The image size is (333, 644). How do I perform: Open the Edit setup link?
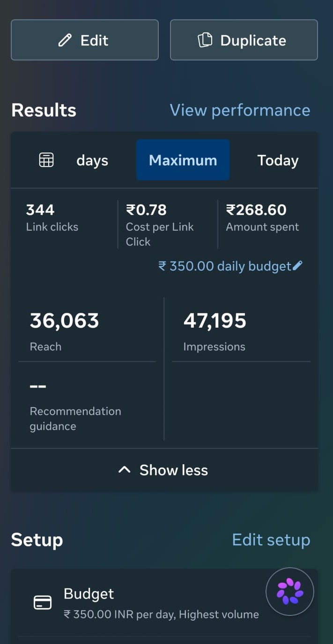click(271, 540)
